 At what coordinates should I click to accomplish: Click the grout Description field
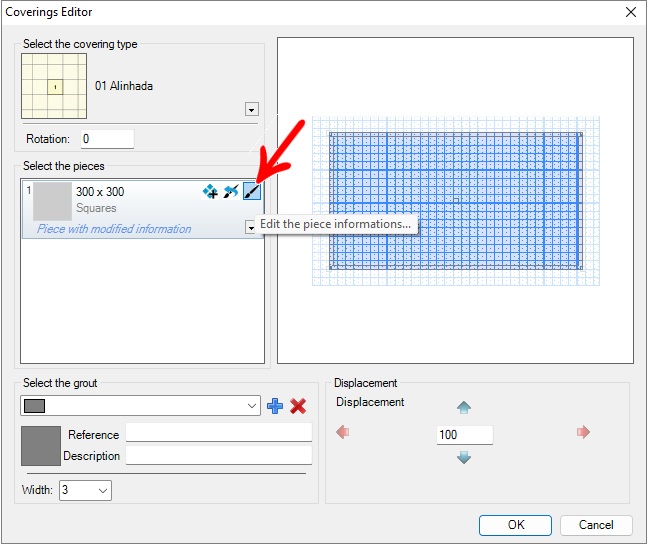pos(219,456)
